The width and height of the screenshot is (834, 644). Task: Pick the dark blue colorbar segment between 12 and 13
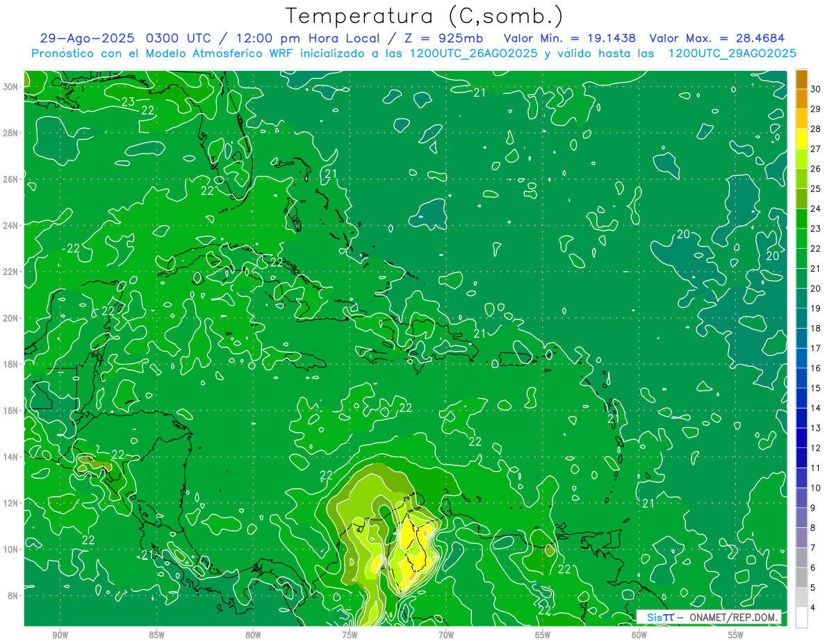coord(801,438)
